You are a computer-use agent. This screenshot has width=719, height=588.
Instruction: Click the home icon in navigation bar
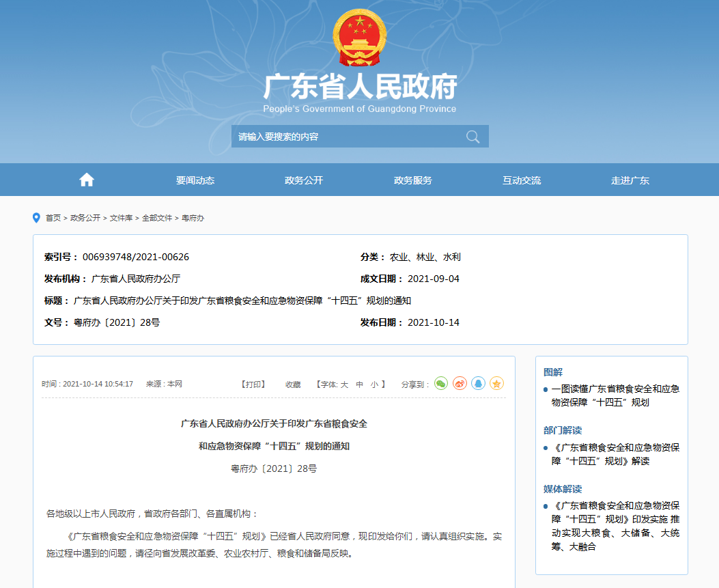(87, 180)
